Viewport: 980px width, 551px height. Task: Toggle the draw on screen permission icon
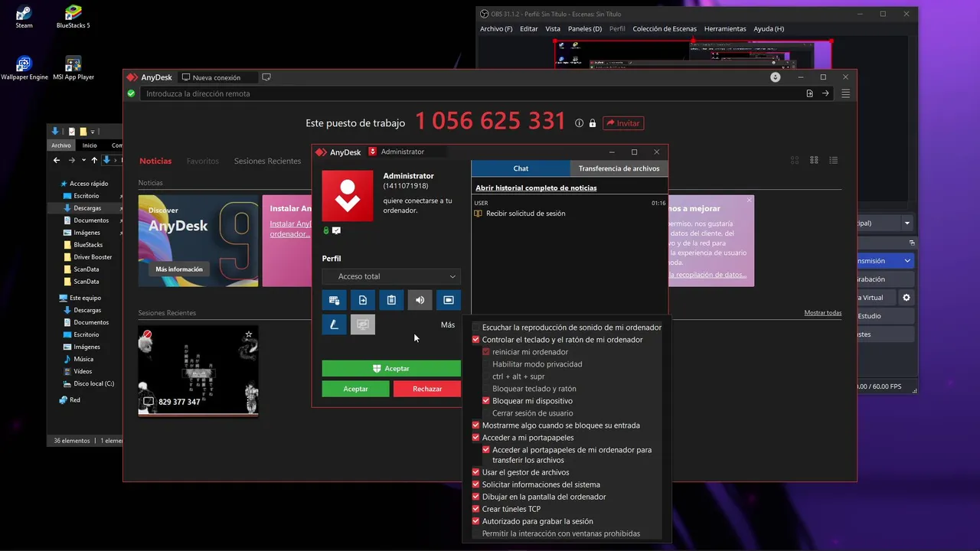[334, 324]
